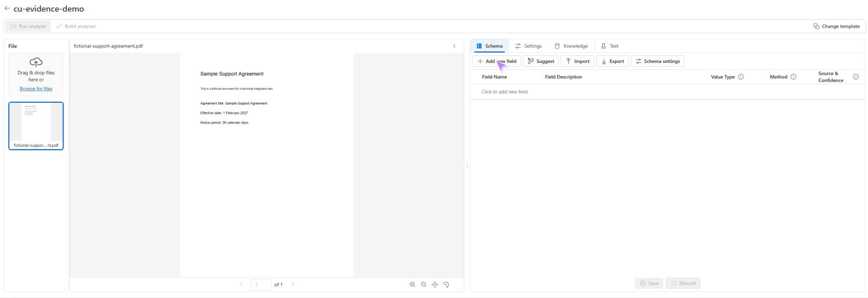Zoom in on the document preview
Viewport: 868px width, 298px height.
tap(412, 285)
